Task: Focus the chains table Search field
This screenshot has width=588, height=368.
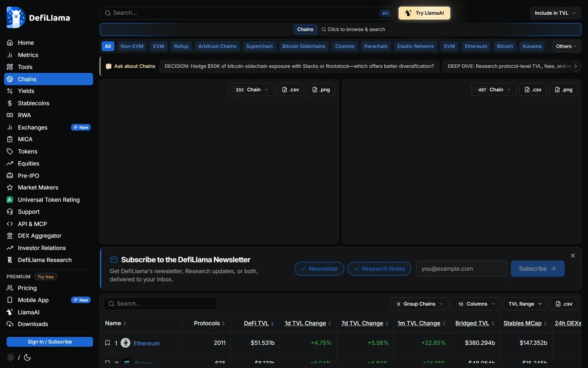Action: point(160,304)
